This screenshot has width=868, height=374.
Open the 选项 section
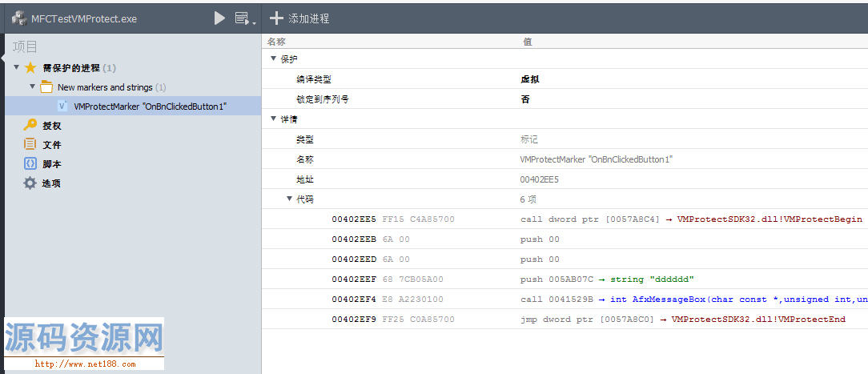(x=52, y=183)
